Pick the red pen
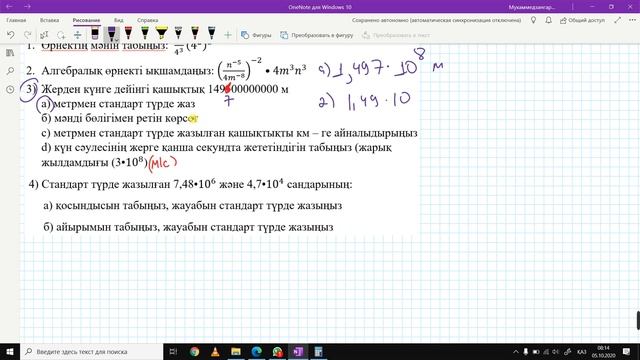Screen dimensions: 640x360 [x=128, y=33]
